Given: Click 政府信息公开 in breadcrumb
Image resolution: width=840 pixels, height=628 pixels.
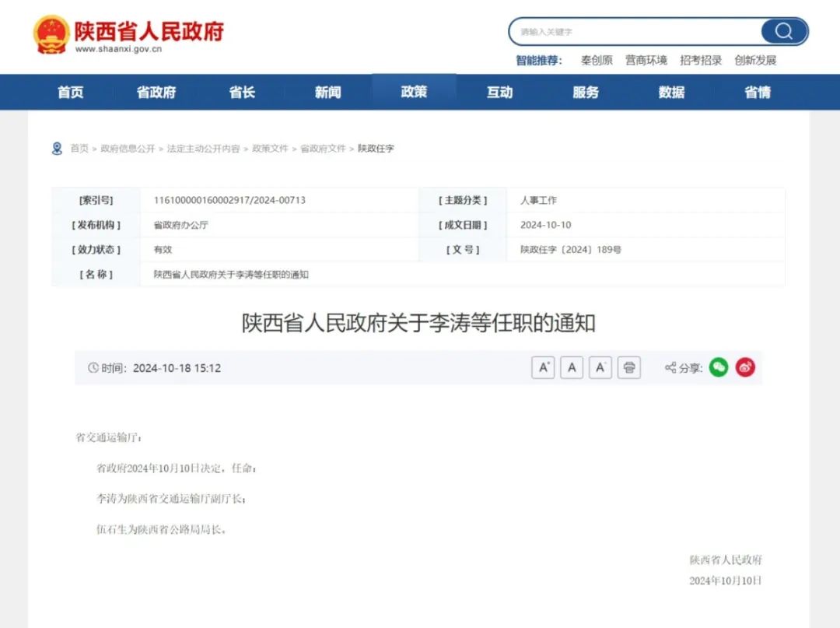Looking at the screenshot, I should [128, 149].
